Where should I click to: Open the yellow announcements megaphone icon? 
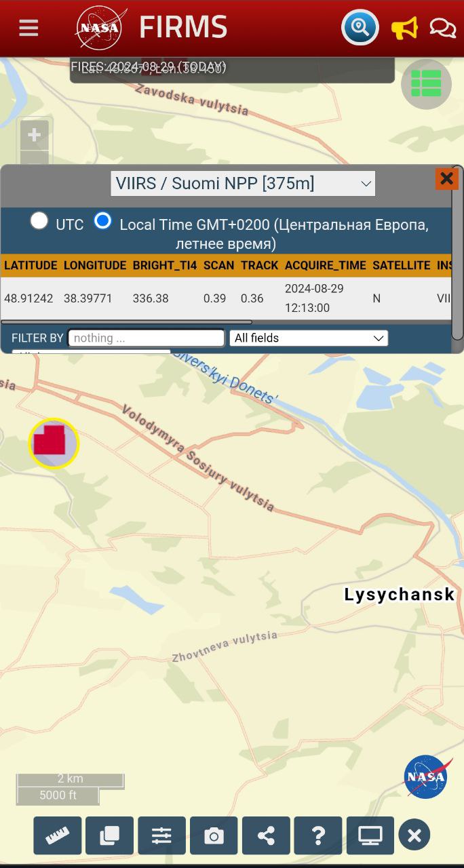point(404,28)
